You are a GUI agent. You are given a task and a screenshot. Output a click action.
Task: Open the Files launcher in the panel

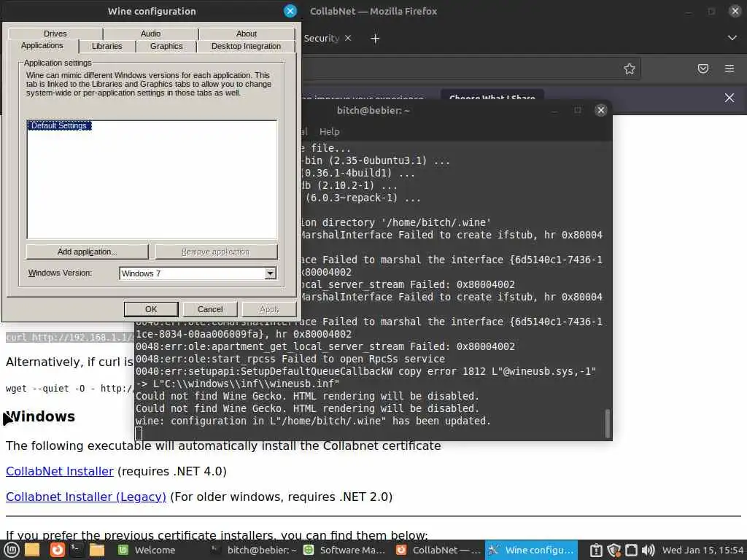point(97,550)
